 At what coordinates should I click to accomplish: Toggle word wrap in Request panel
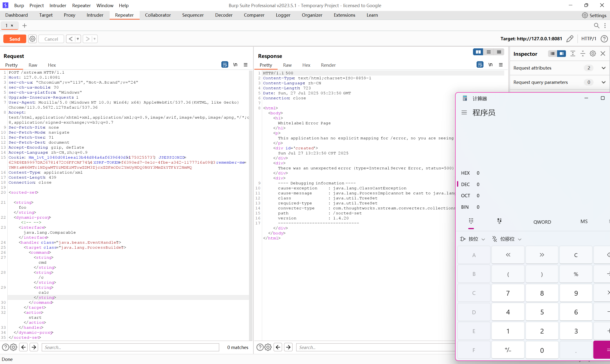224,65
